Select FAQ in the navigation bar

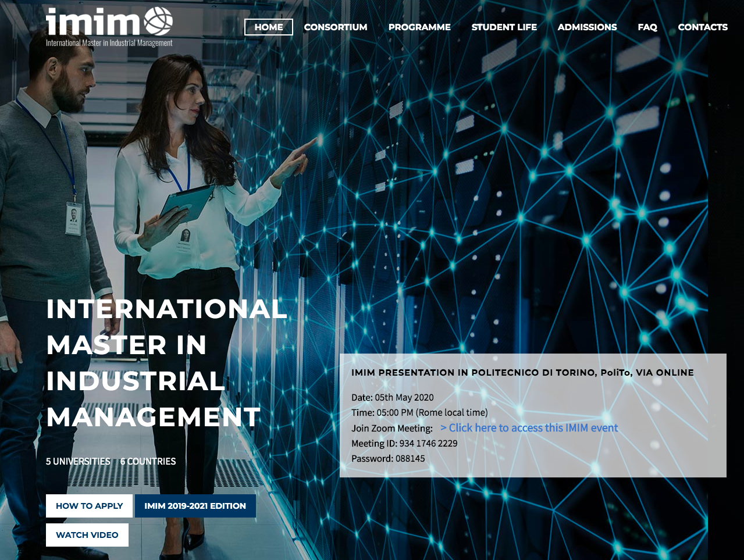click(x=647, y=27)
